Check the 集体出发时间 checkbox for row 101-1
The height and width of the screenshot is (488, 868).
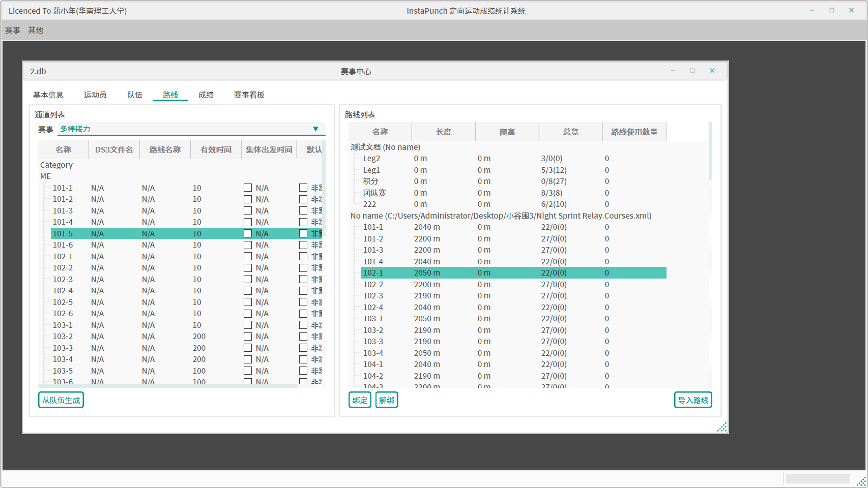click(248, 188)
